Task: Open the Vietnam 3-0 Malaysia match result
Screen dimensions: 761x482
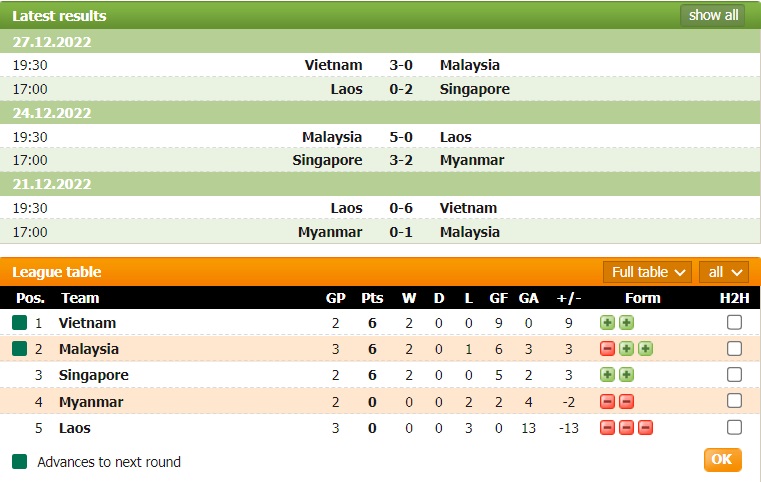Action: (401, 65)
